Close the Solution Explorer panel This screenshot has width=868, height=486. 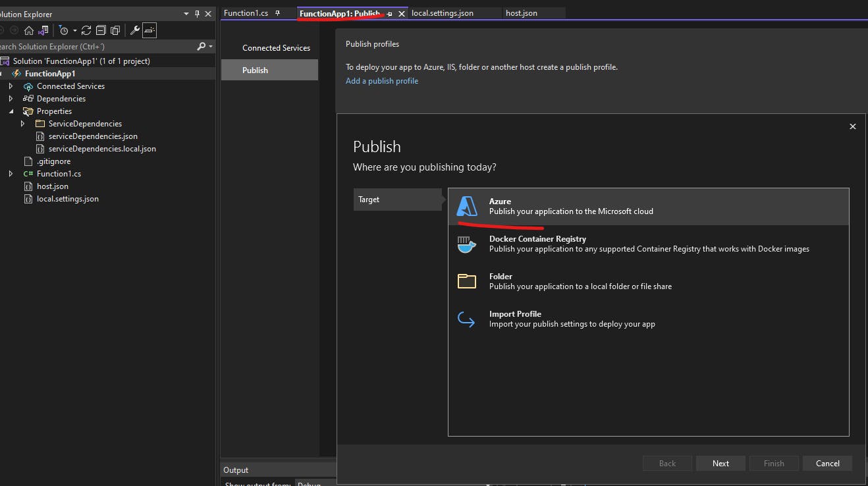[208, 14]
